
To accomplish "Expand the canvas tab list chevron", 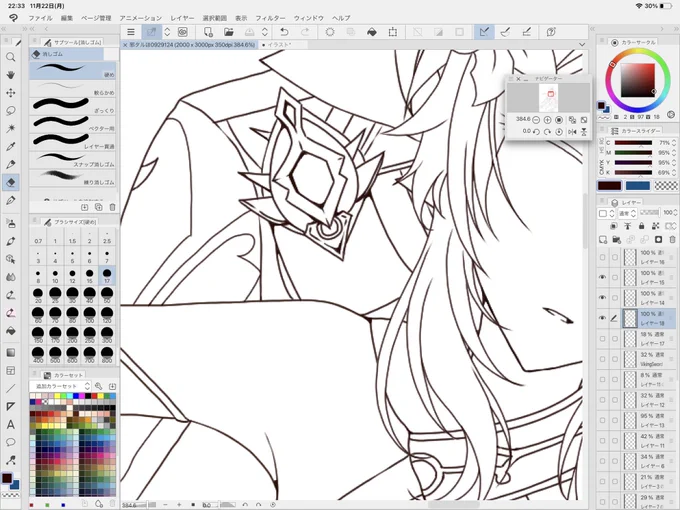I will [582, 44].
